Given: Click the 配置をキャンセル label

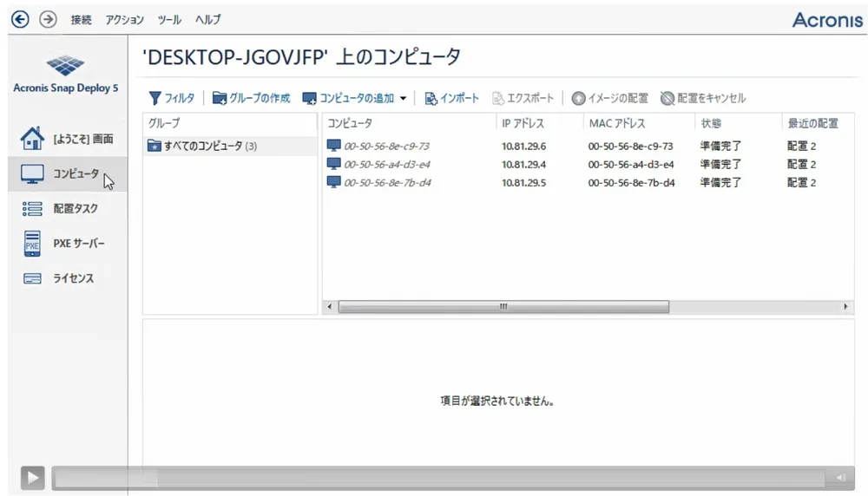Looking at the screenshot, I should tap(712, 99).
